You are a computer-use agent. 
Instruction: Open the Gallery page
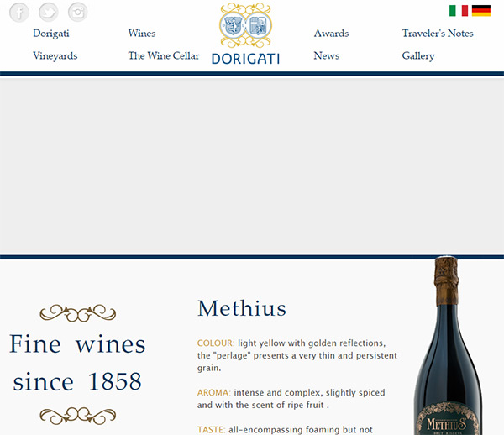[x=418, y=56]
